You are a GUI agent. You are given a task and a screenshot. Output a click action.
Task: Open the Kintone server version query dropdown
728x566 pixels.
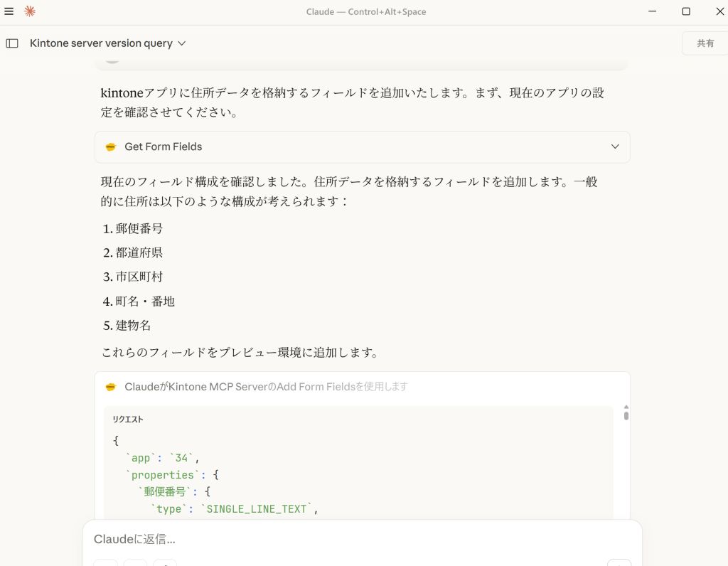(x=181, y=43)
